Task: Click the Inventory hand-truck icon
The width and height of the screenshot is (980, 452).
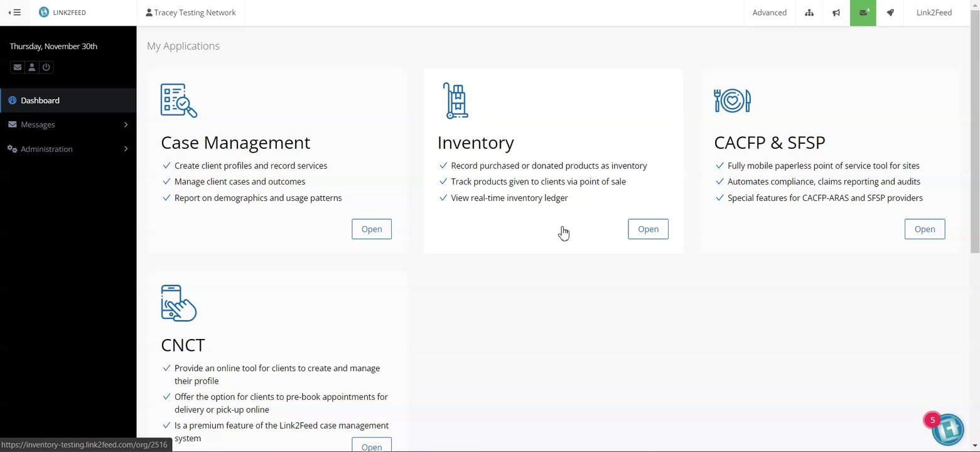Action: pyautogui.click(x=456, y=100)
